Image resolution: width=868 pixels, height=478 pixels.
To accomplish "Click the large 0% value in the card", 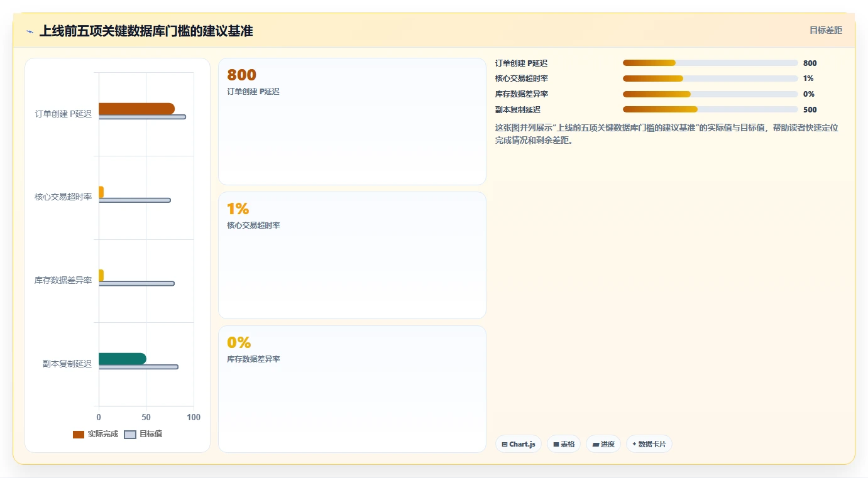I will click(x=239, y=343).
